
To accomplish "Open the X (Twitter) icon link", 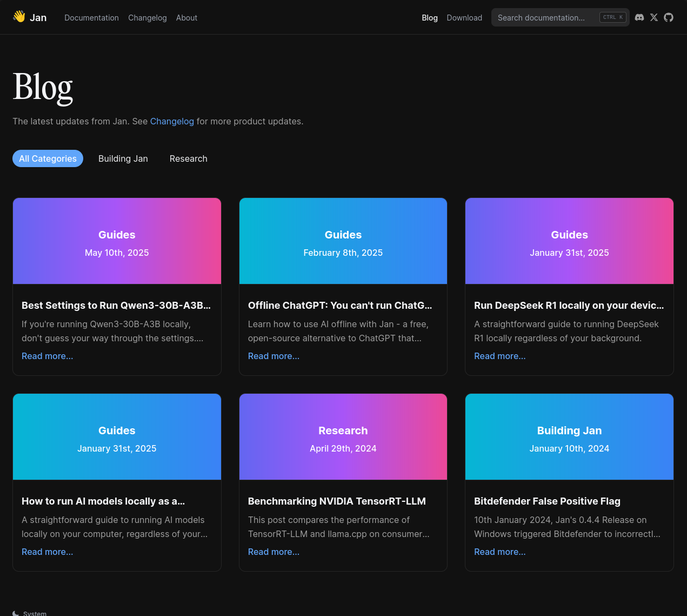I will tap(654, 17).
